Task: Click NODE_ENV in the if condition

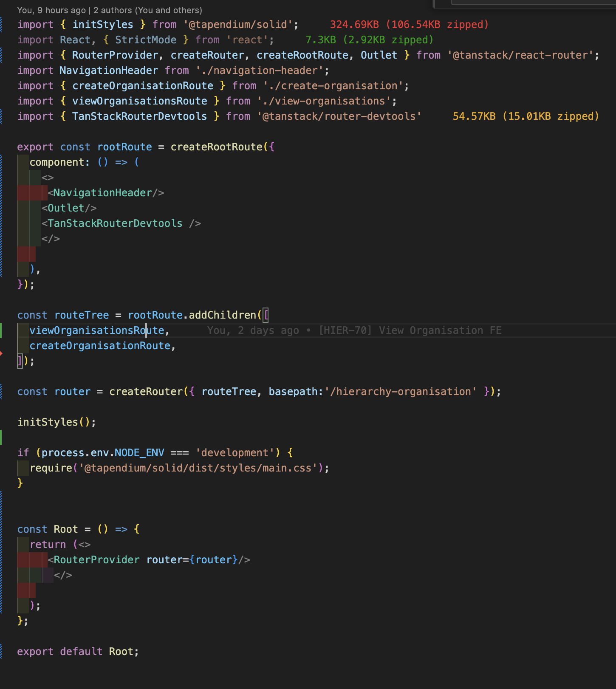Action: (139, 453)
